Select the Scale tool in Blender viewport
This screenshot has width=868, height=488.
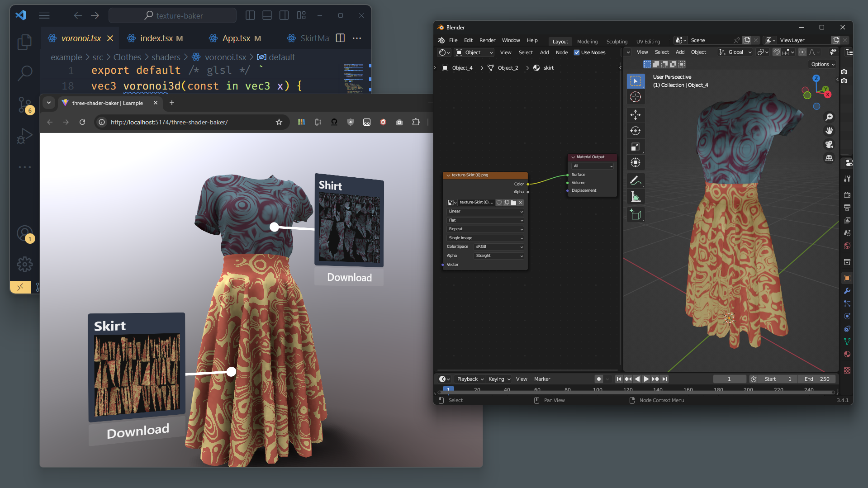click(x=636, y=147)
